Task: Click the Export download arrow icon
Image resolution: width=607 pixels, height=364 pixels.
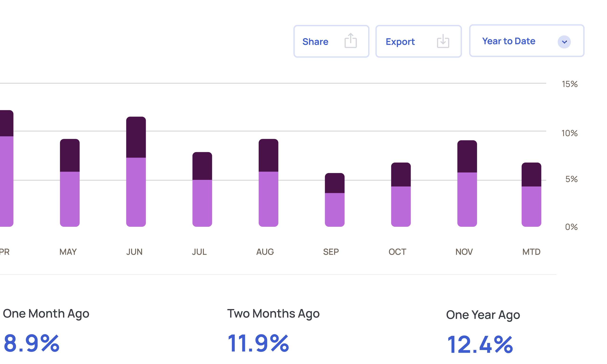Action: (x=443, y=41)
